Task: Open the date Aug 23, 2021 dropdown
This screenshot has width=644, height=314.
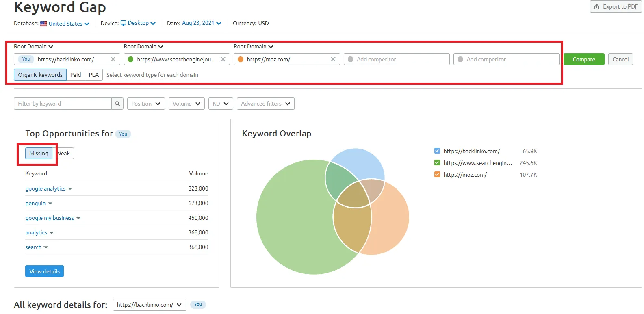Action: [x=202, y=23]
